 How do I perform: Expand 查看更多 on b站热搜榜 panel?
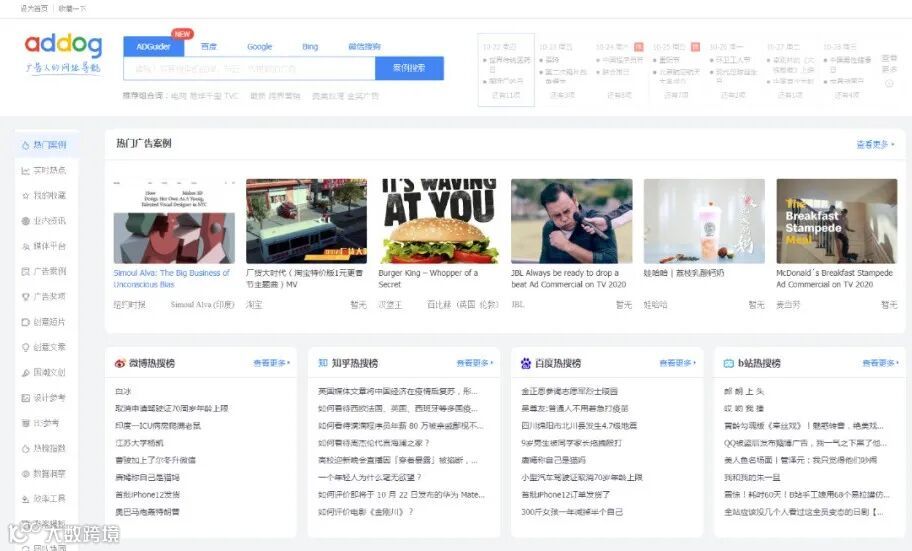880,363
